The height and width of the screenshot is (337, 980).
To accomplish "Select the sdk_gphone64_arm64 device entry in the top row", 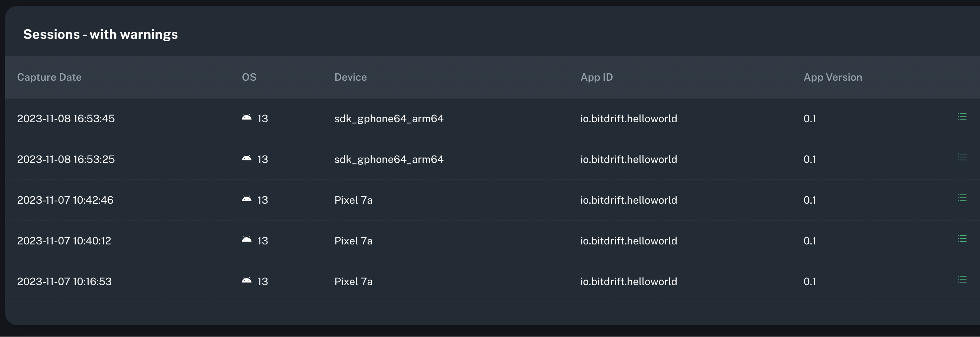I will coord(389,118).
